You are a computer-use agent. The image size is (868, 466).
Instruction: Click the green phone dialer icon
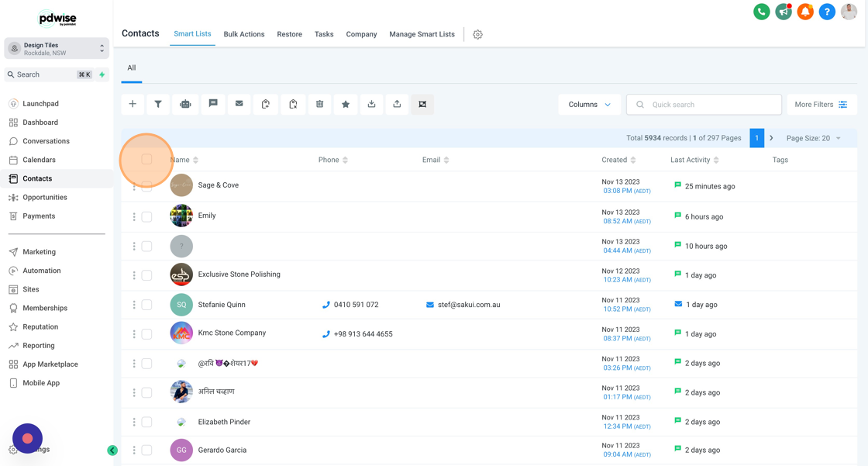[762, 12]
